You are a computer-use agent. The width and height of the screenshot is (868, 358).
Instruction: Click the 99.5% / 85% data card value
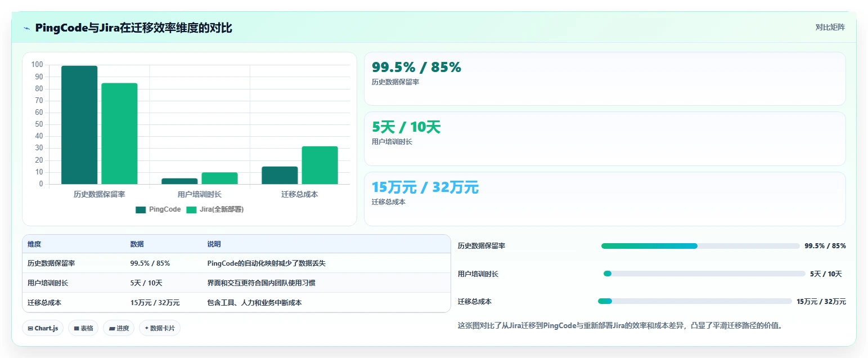pyautogui.click(x=416, y=68)
